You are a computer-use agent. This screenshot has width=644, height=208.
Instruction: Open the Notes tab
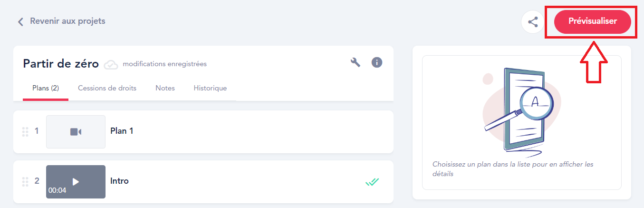(165, 88)
